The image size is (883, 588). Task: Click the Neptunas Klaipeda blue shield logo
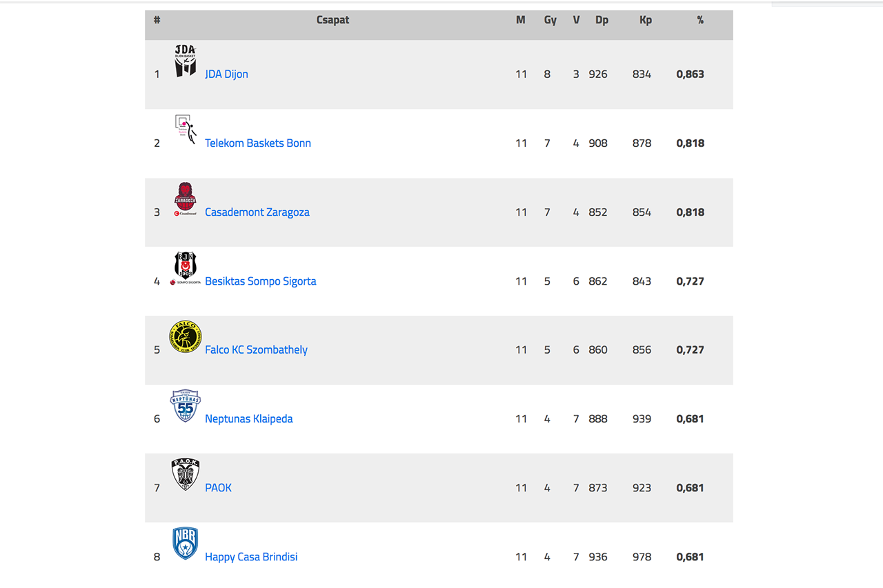[x=186, y=406]
